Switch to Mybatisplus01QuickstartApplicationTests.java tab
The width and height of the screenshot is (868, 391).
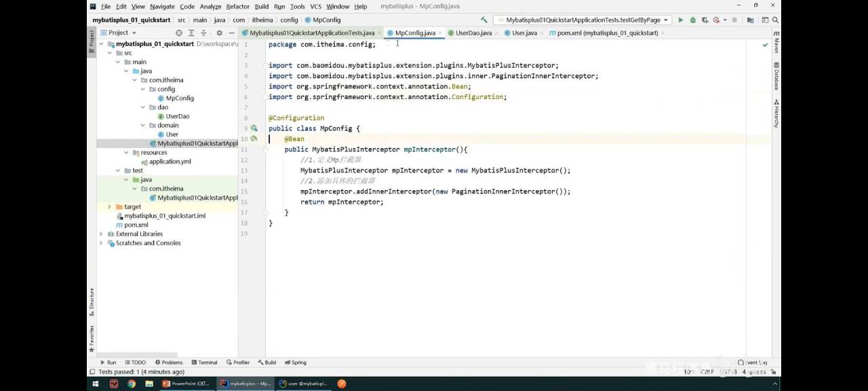click(x=312, y=33)
